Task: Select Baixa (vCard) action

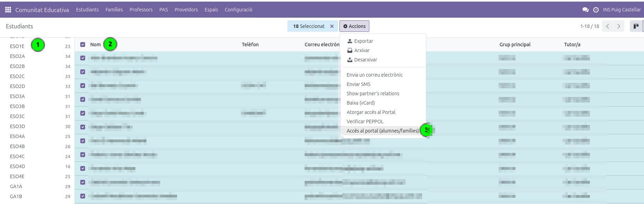Action: [x=361, y=103]
